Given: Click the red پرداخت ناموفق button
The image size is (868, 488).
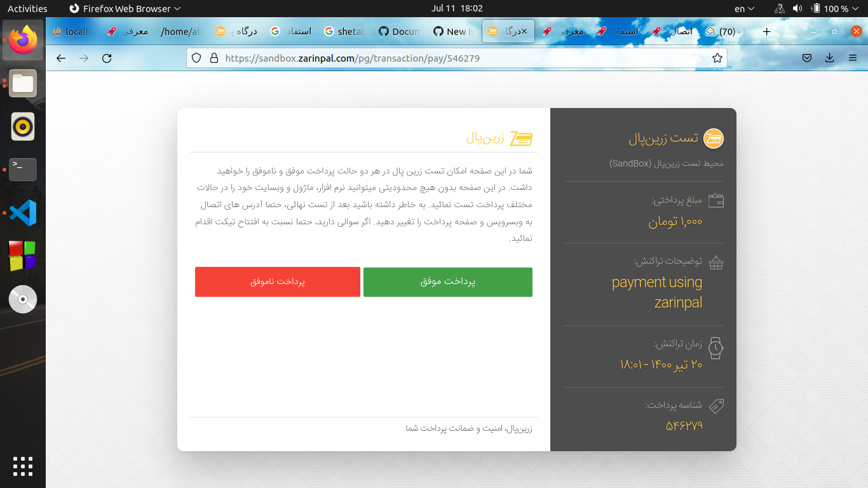Looking at the screenshot, I should click(x=277, y=281).
